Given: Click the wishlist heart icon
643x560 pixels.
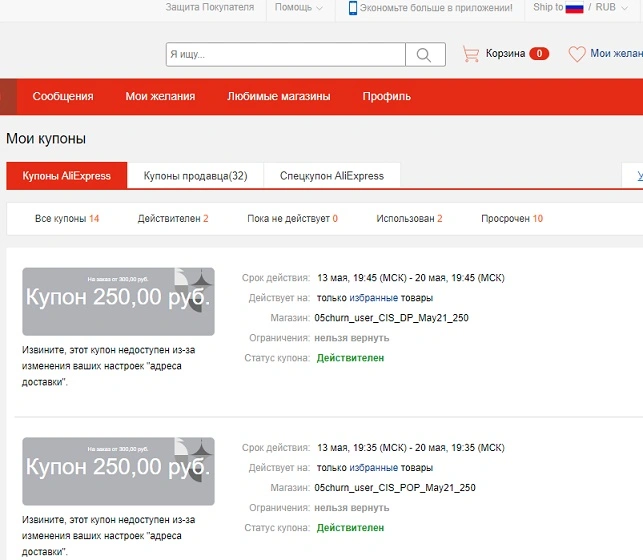Looking at the screenshot, I should point(577,54).
